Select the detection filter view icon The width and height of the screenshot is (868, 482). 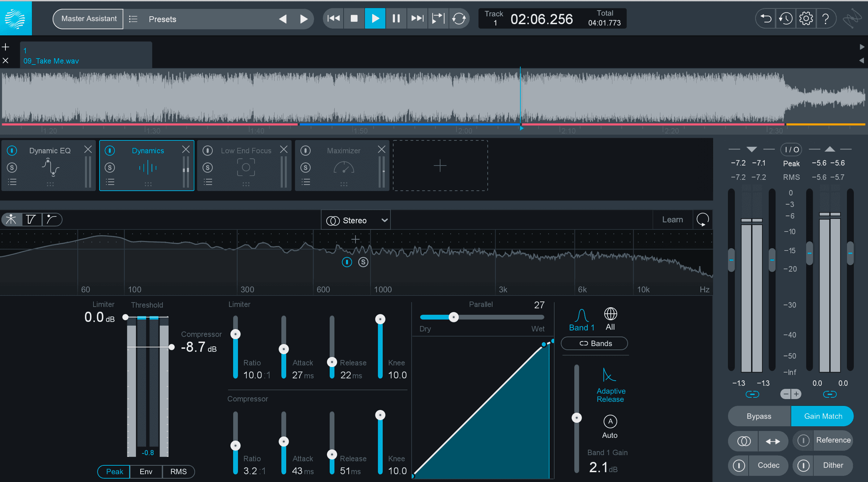tap(52, 219)
